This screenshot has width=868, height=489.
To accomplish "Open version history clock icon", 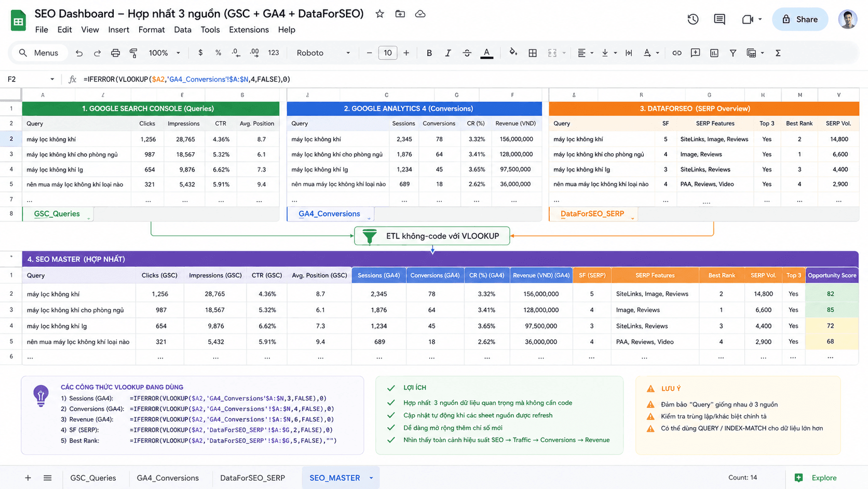I will (x=693, y=19).
